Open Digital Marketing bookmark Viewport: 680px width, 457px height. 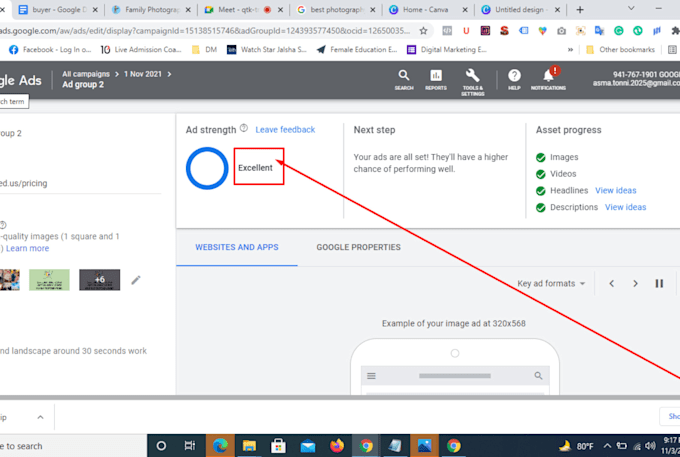(447, 50)
